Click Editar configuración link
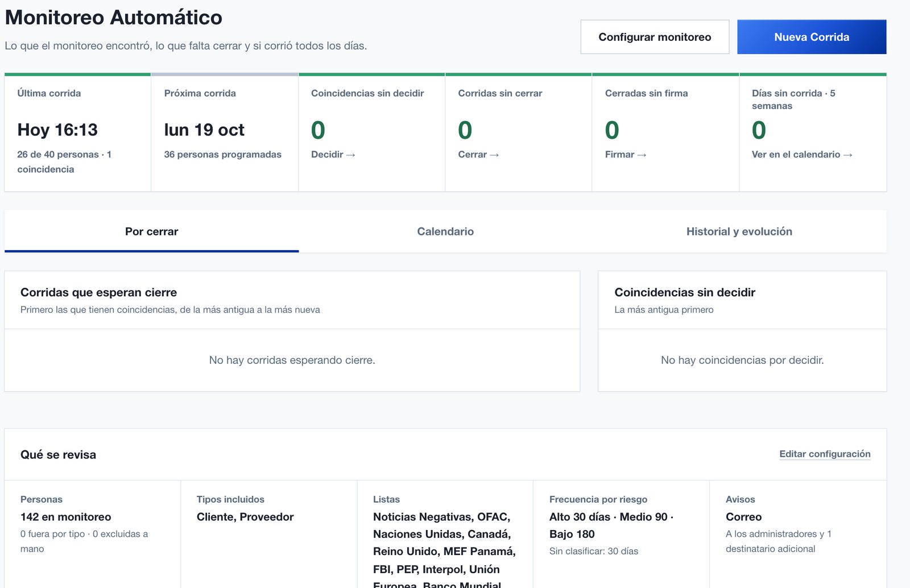 825,454
